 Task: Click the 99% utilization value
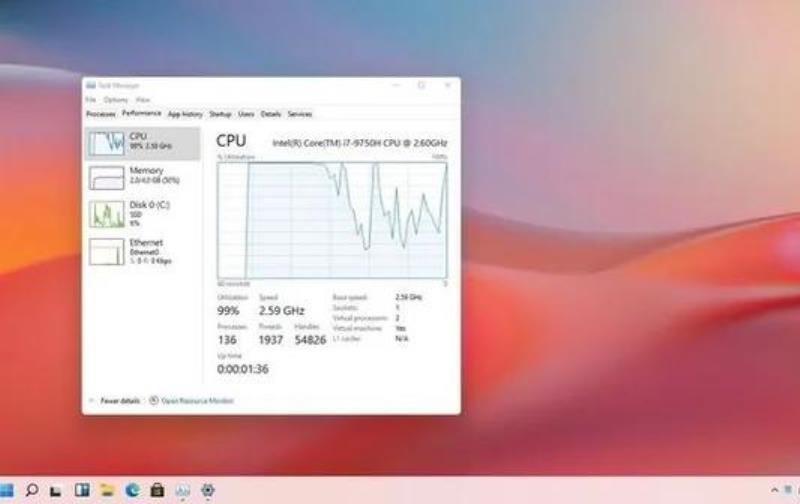click(x=228, y=311)
